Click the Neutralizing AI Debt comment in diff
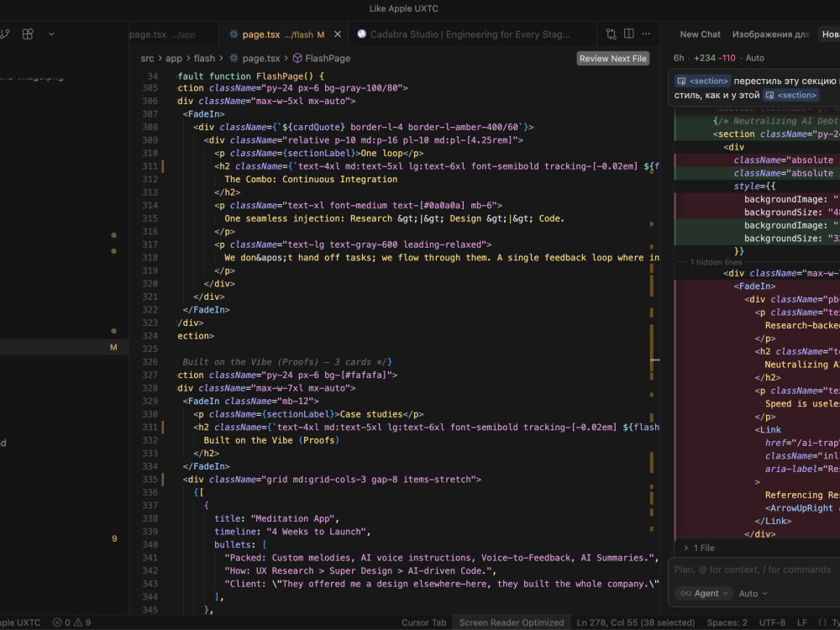Image resolution: width=840 pixels, height=630 pixels. pyautogui.click(x=775, y=121)
